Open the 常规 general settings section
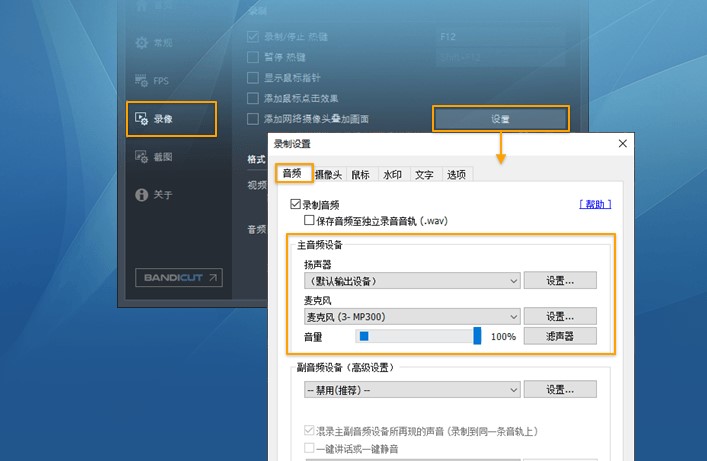The image size is (707, 461). 154,43
